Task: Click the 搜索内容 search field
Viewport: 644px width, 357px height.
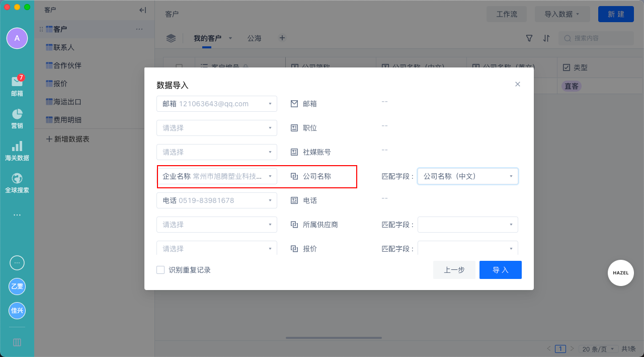Action: tap(597, 38)
